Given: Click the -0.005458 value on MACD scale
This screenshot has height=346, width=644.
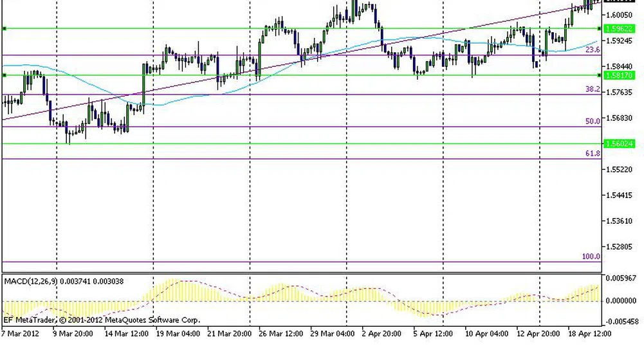Looking at the screenshot, I should [x=621, y=321].
